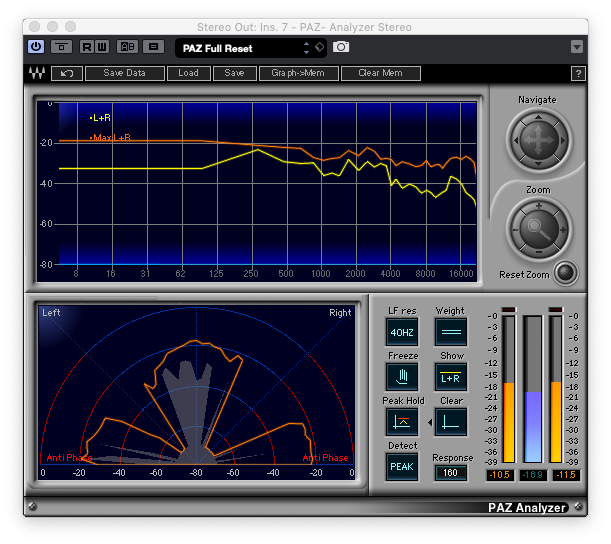Image resolution: width=611 pixels, height=544 pixels.
Task: Click the Graph->Mem button
Action: (x=298, y=73)
